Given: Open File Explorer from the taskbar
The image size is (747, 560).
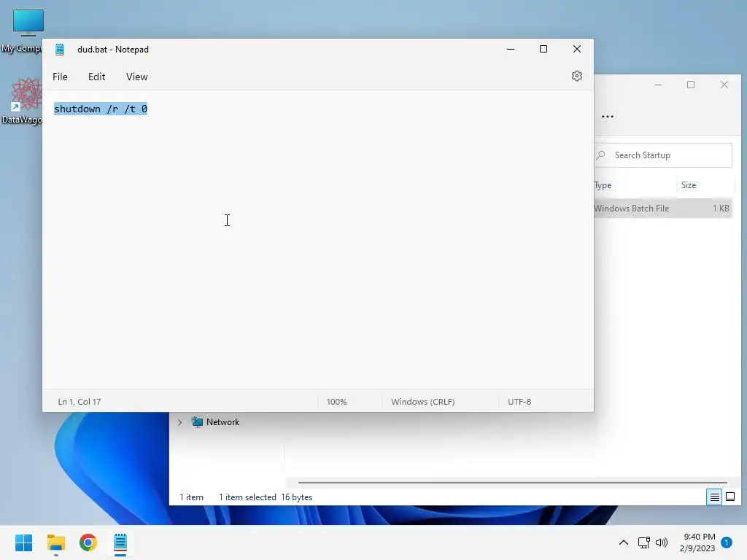Looking at the screenshot, I should tap(55, 542).
